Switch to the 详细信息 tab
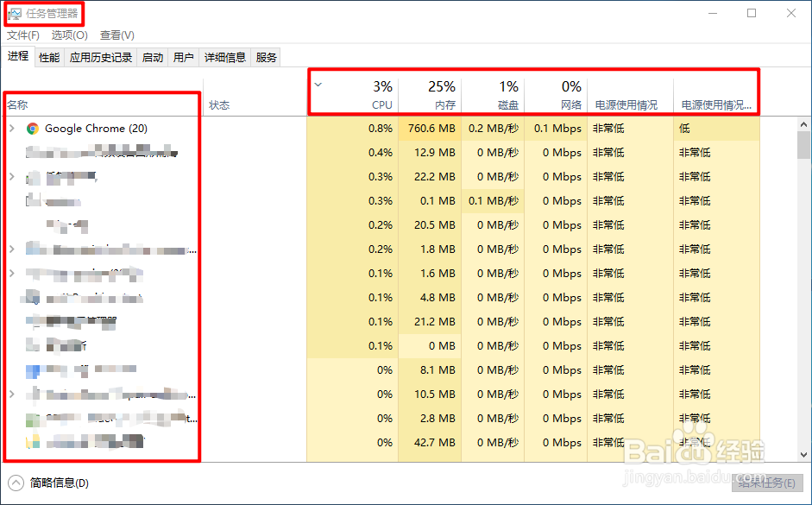812x505 pixels. coord(224,57)
